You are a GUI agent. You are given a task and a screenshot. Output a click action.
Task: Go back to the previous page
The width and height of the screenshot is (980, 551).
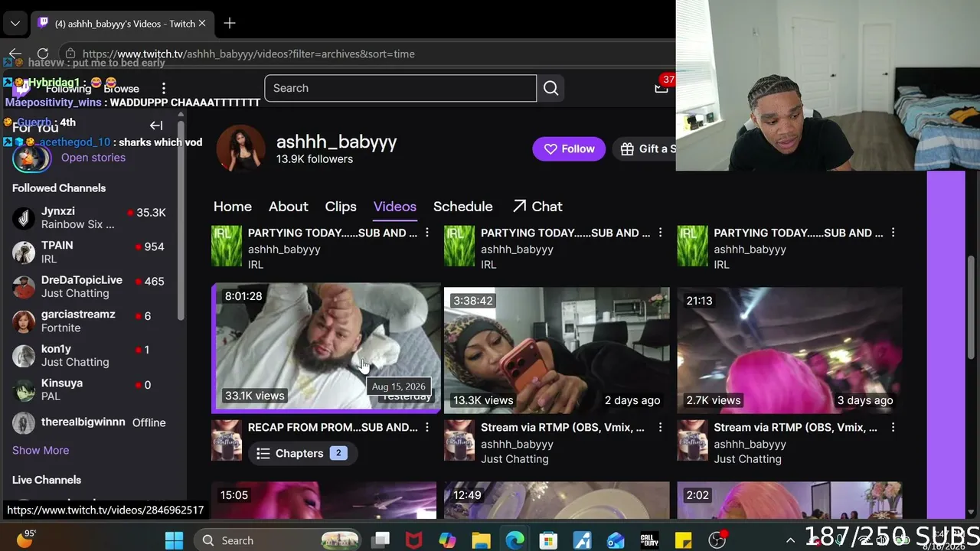15,54
